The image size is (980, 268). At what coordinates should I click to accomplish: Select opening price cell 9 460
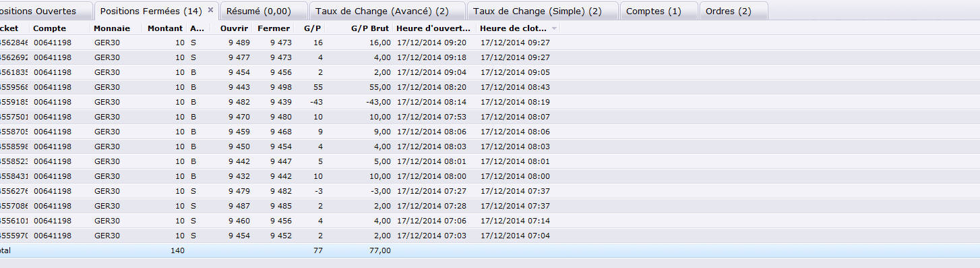pyautogui.click(x=239, y=221)
